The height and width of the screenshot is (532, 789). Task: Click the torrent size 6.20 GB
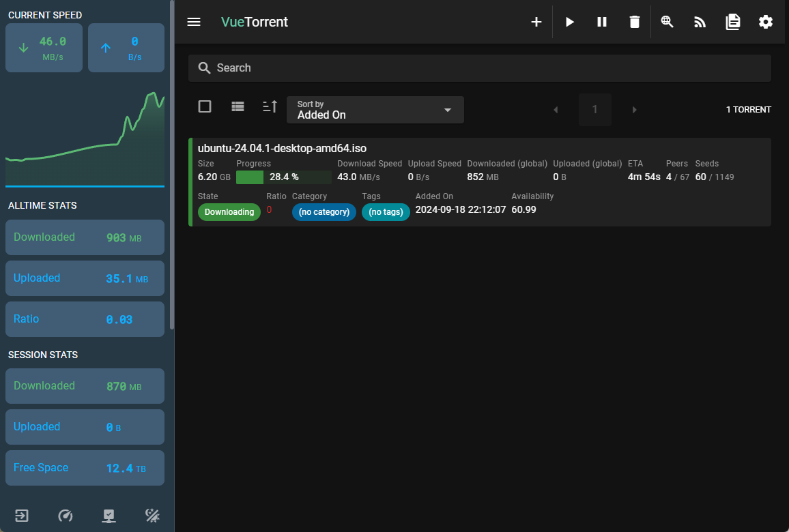point(214,177)
